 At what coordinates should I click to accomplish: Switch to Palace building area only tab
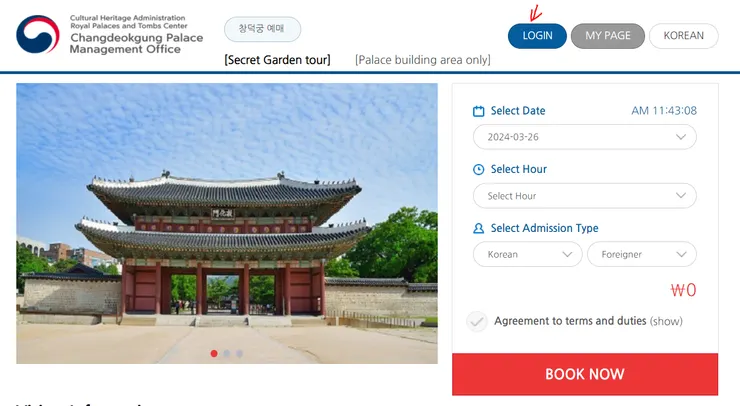click(422, 60)
